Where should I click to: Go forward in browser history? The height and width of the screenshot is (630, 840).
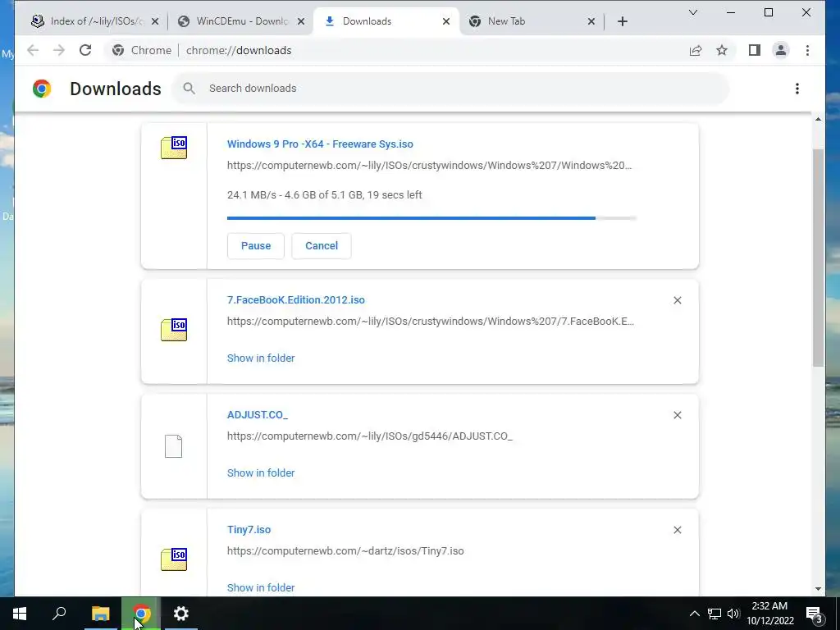(x=59, y=50)
